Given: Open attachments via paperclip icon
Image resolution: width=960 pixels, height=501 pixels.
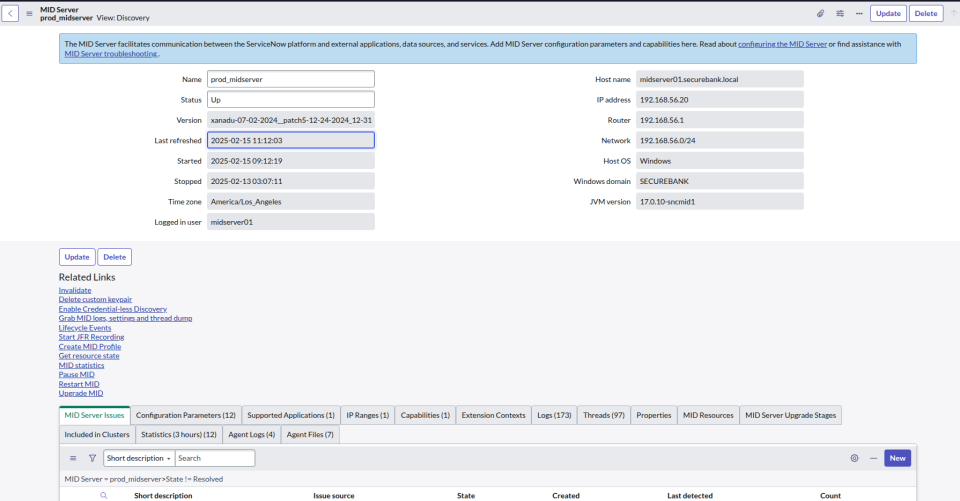Looking at the screenshot, I should 820,13.
